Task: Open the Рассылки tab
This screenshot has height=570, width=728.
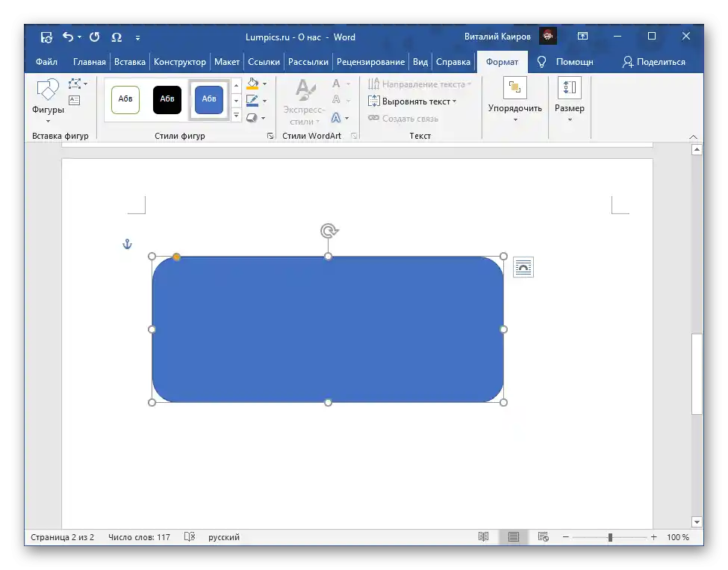Action: point(308,62)
